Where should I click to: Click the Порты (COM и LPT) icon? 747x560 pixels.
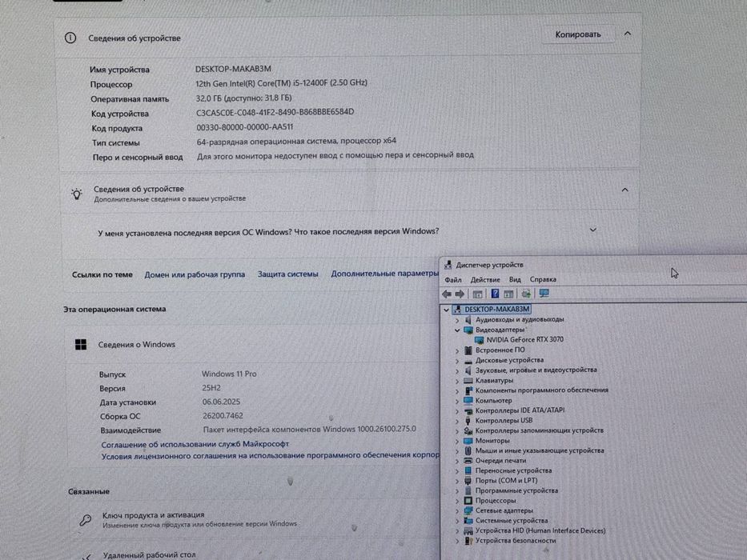coord(468,481)
